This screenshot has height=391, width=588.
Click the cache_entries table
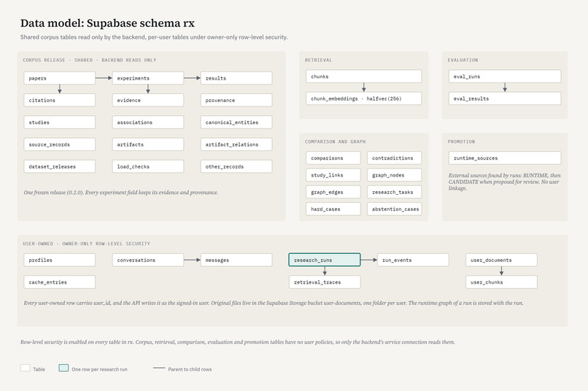click(60, 282)
